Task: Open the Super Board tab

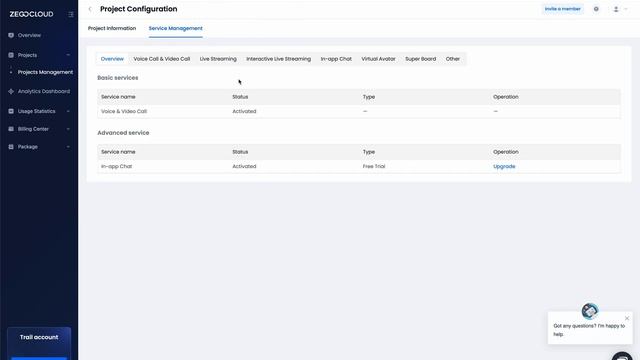Action: [420, 59]
